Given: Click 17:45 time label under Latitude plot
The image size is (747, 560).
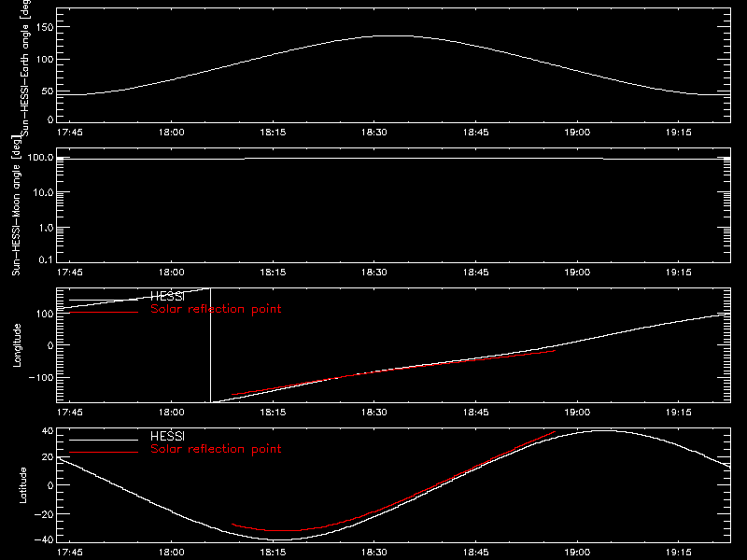Looking at the screenshot, I should (69, 553).
